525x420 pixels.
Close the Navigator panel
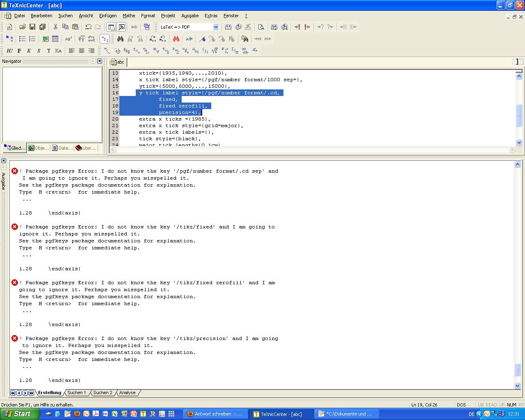99,61
